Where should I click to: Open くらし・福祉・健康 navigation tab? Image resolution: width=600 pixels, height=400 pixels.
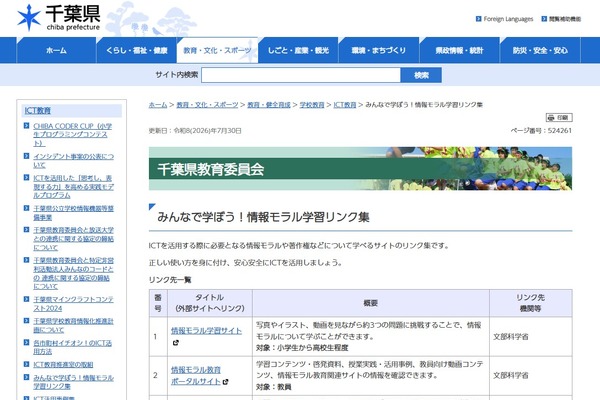137,50
